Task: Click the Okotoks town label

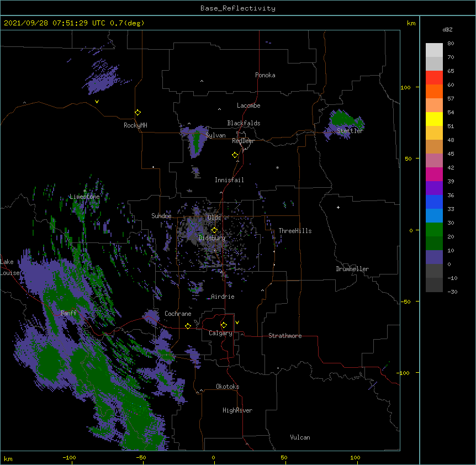Action: (228, 387)
